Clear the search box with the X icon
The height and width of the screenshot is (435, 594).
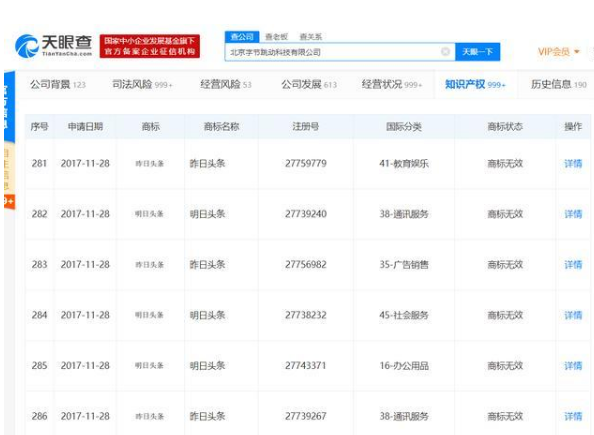(446, 52)
